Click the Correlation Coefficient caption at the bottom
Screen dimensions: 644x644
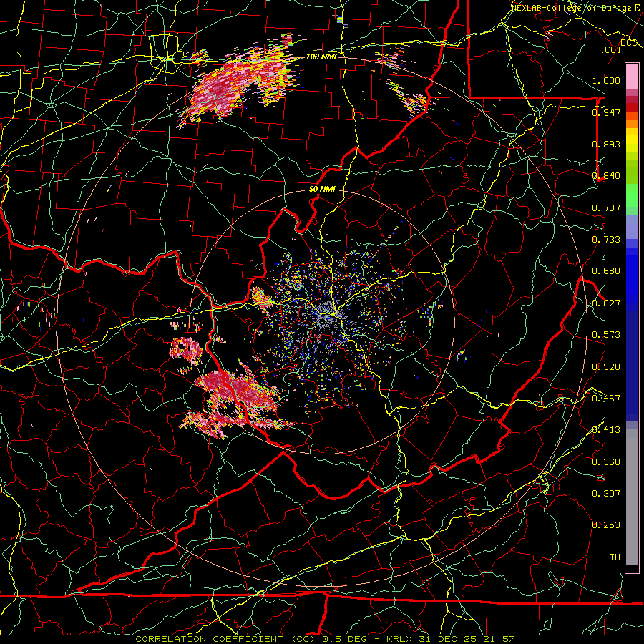pyautogui.click(x=324, y=639)
